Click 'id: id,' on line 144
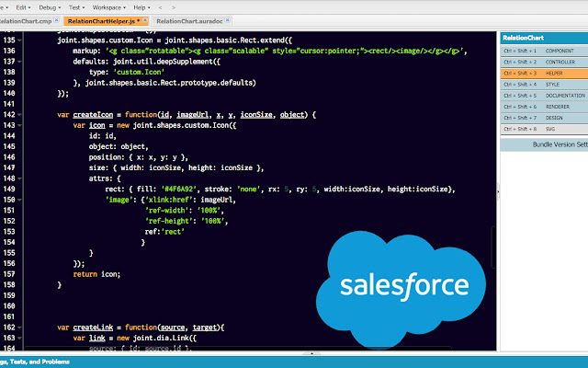588x368 pixels. (103, 136)
